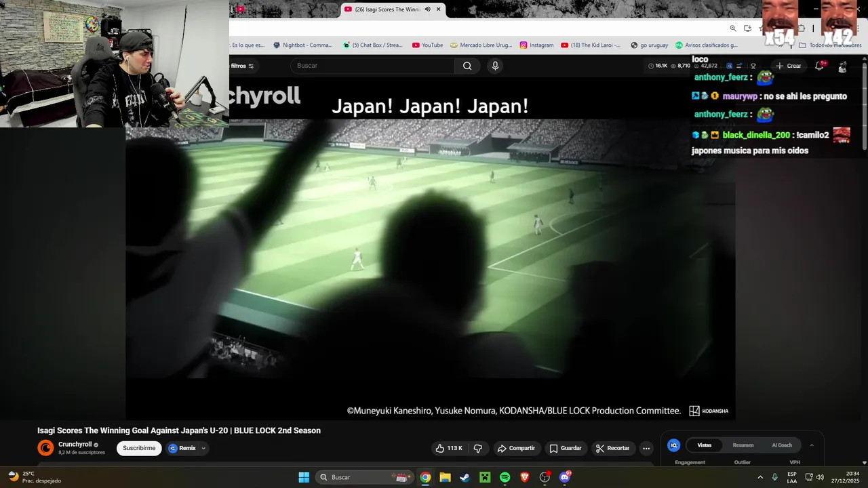
Task: Click the Chrome zoom magnifier icon
Action: (733, 28)
